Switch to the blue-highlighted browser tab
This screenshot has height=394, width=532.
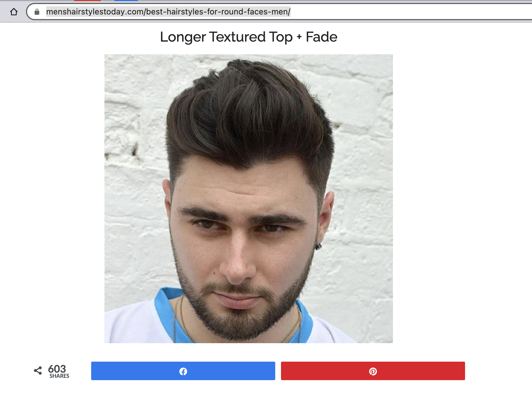tap(126, 1)
